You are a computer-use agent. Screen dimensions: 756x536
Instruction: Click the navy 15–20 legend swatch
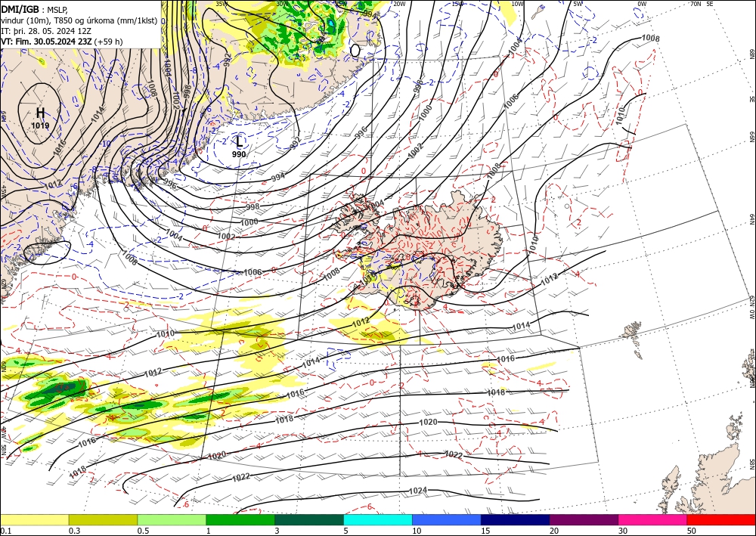[516, 519]
